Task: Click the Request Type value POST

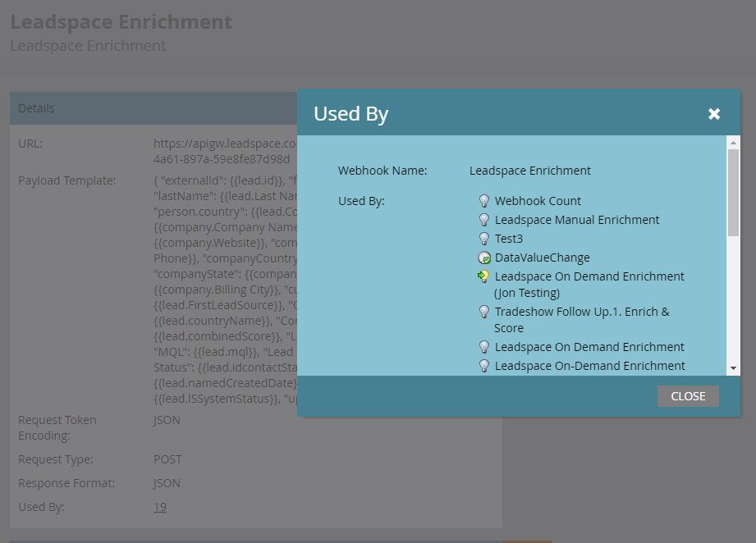Action: click(x=167, y=459)
